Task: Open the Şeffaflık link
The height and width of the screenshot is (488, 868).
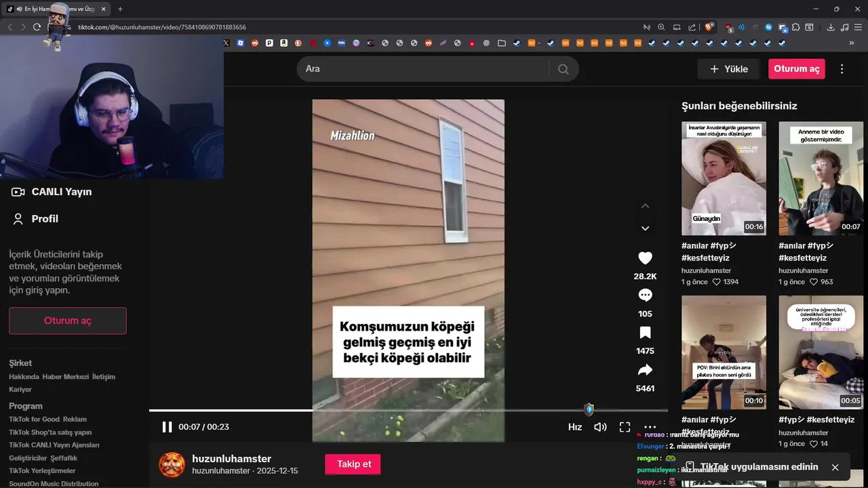Action: pyautogui.click(x=64, y=457)
